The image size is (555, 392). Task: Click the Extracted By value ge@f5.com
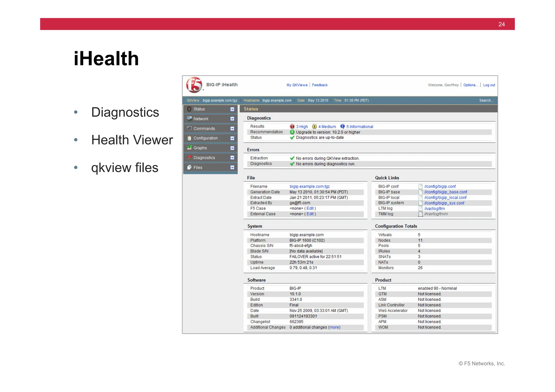coord(300,203)
